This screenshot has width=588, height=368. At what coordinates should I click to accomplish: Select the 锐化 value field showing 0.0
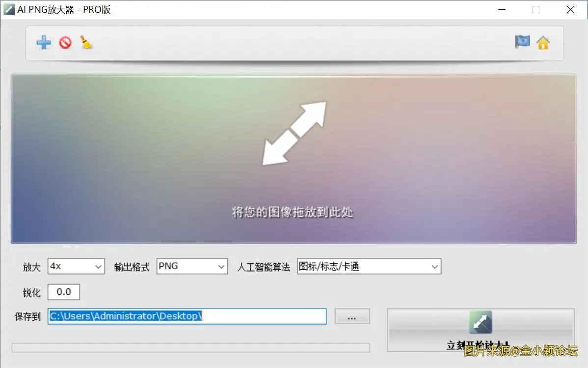coord(63,292)
